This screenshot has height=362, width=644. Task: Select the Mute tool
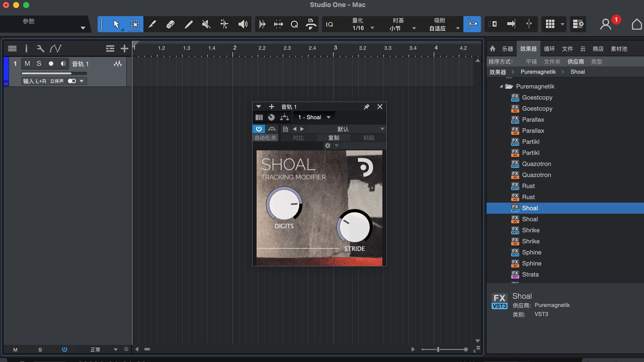(x=206, y=24)
